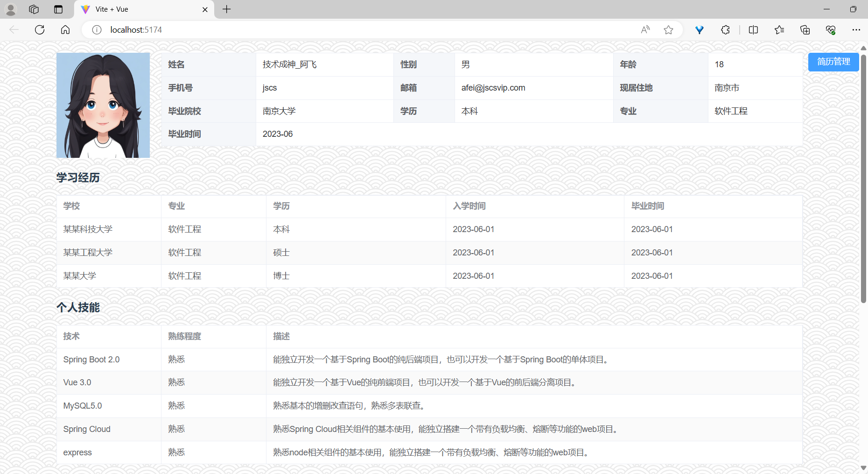Refresh the page
Viewport: 868px width, 474px height.
[40, 30]
